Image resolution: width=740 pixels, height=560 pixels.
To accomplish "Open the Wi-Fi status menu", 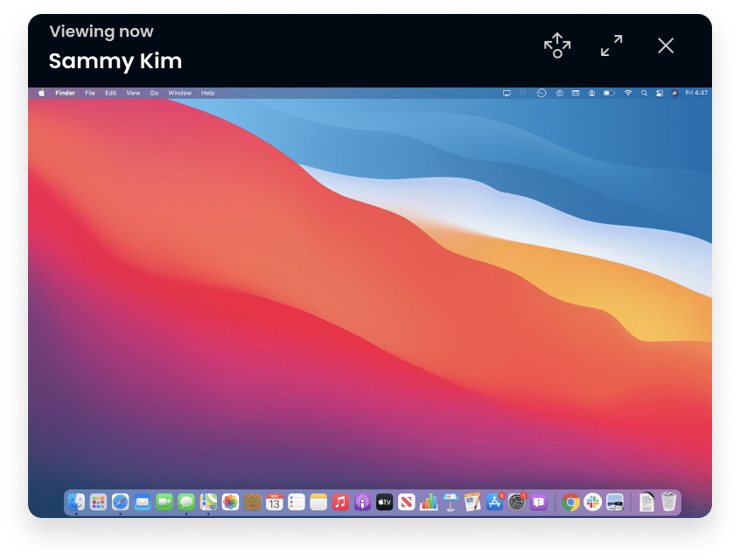I will [x=627, y=93].
